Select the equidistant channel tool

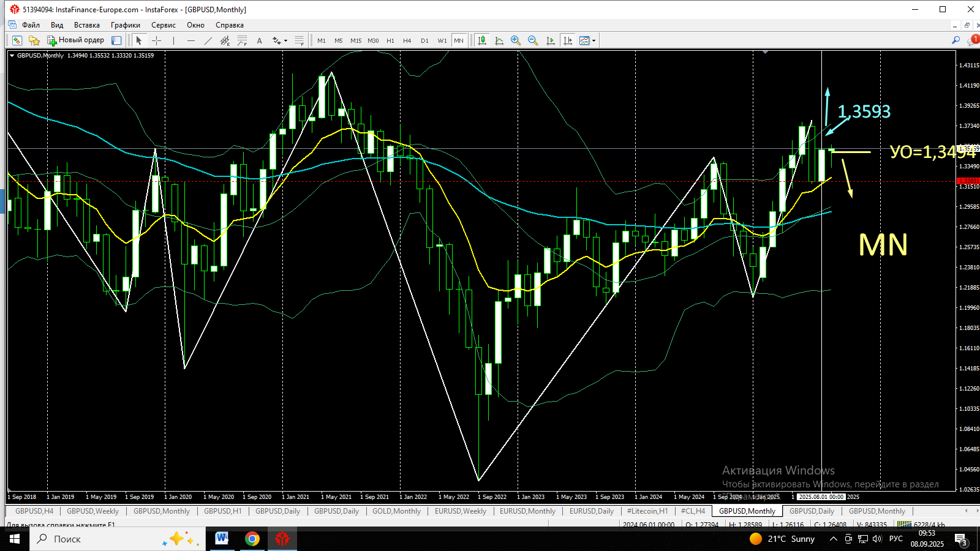(x=225, y=40)
